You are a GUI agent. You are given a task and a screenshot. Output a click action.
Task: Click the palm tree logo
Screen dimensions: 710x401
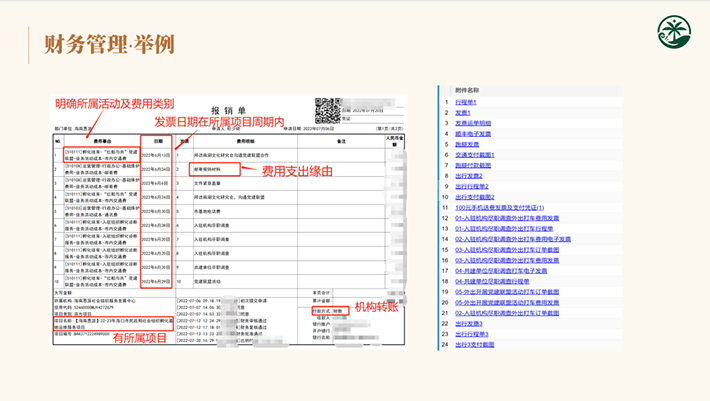674,32
